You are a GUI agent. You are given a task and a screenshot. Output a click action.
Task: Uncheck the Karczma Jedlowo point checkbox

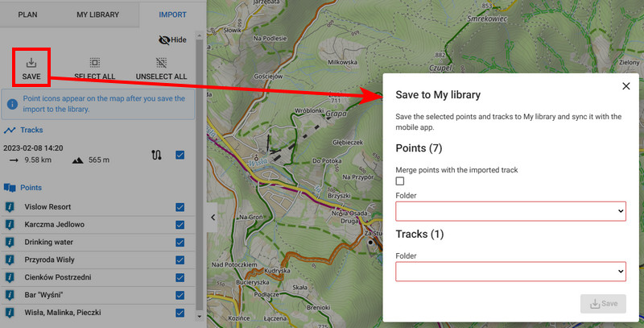pos(180,225)
